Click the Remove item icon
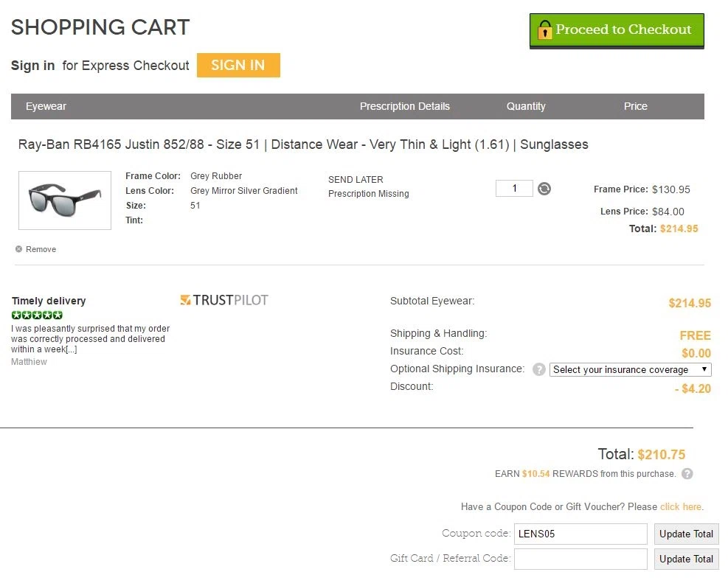Viewport: 728px width, 586px height. point(18,249)
